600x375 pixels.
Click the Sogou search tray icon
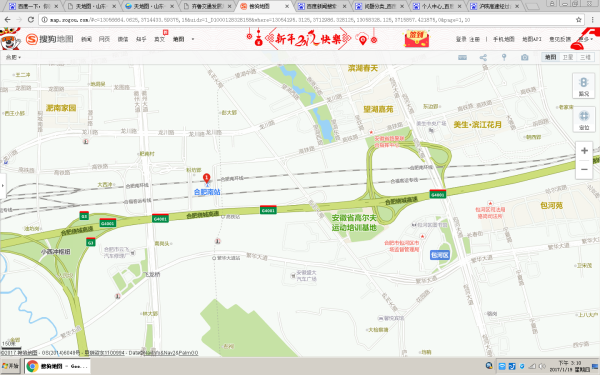click(x=489, y=366)
